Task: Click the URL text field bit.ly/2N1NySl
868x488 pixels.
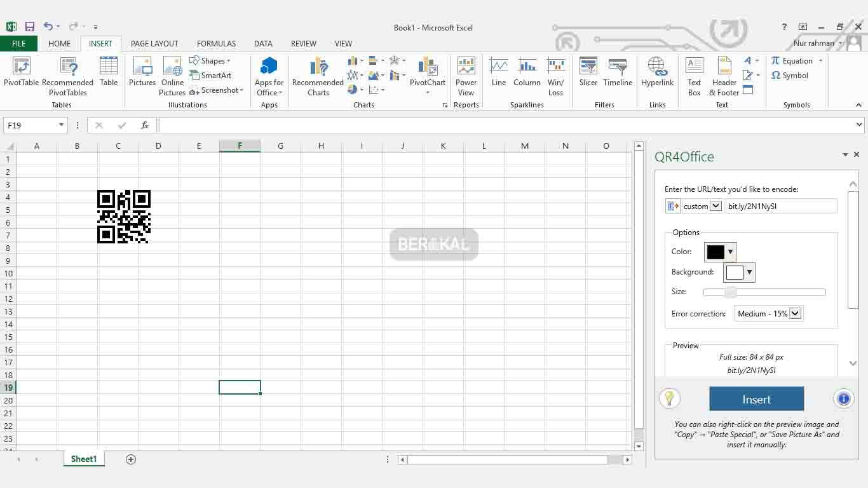Action: (x=781, y=206)
